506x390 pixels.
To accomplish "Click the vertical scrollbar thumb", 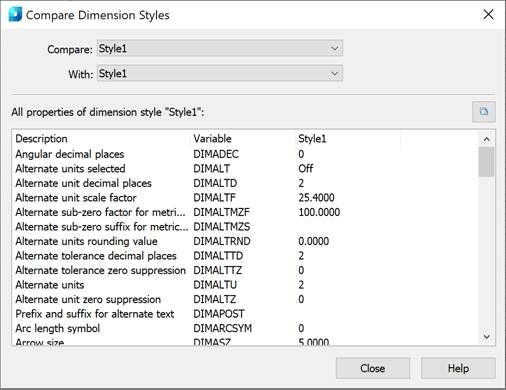I will click(x=487, y=162).
